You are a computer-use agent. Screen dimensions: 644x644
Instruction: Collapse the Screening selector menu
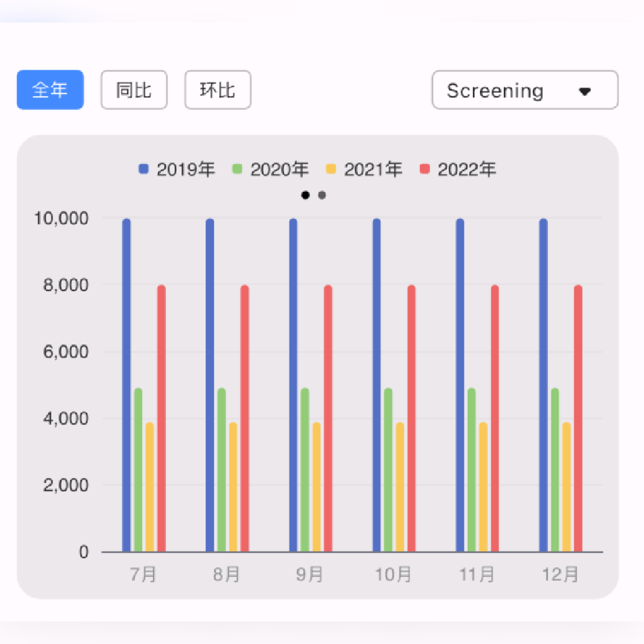point(524,90)
